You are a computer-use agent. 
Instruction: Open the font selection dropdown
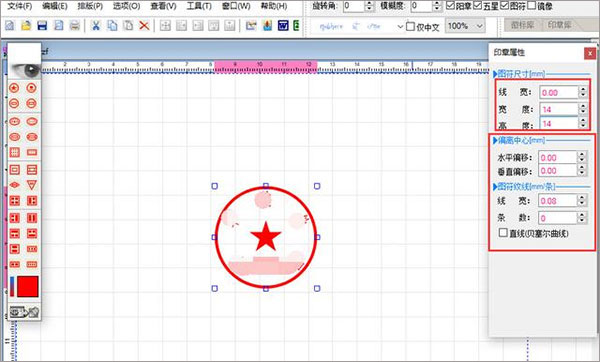point(400,26)
